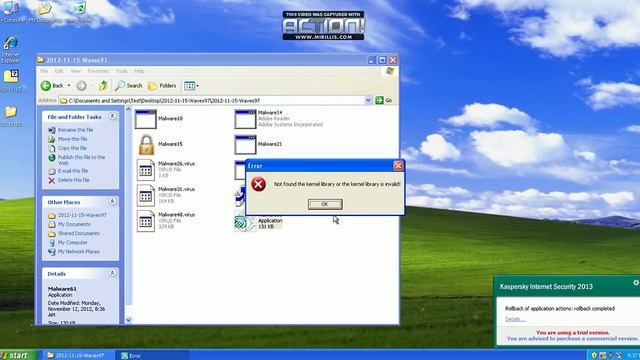The image size is (640, 360).
Task: Maximize the Explorer window
Action: click(382, 60)
